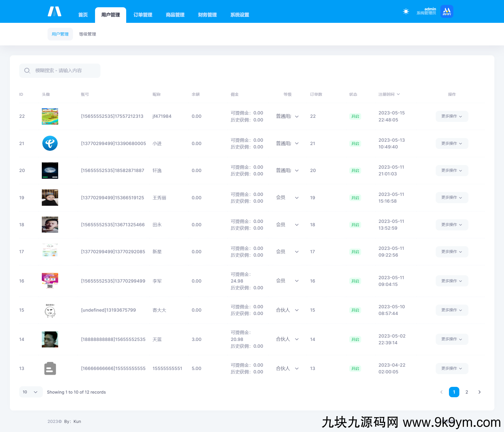The width and height of the screenshot is (504, 432).
Task: Click the search magnifier icon
Action: click(x=27, y=71)
